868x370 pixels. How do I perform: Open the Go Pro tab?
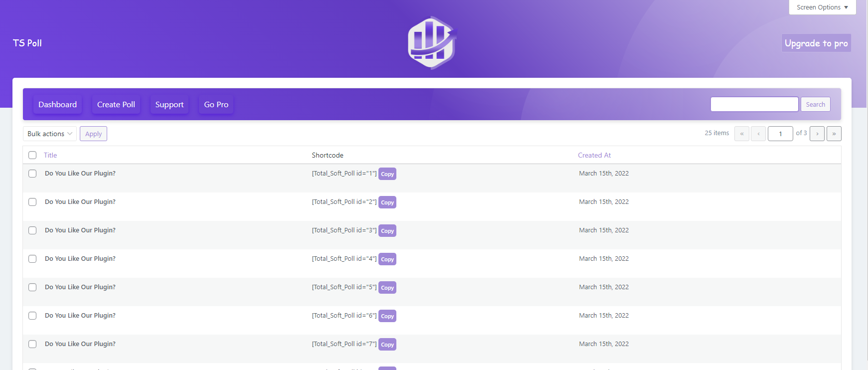pos(216,104)
